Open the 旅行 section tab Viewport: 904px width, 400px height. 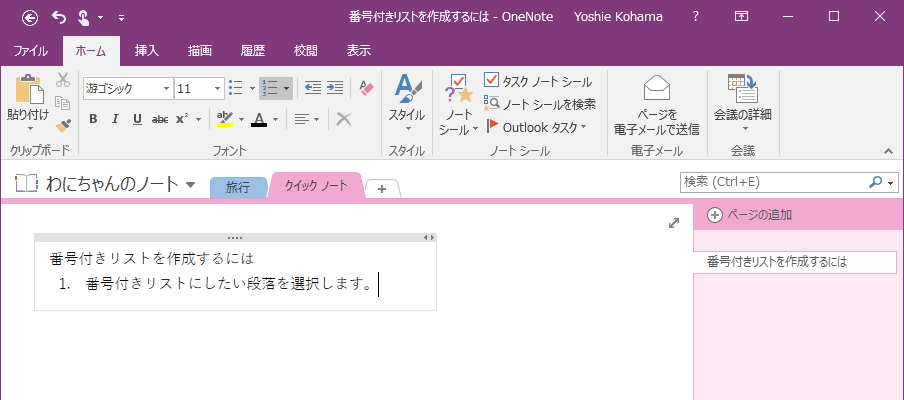point(238,187)
